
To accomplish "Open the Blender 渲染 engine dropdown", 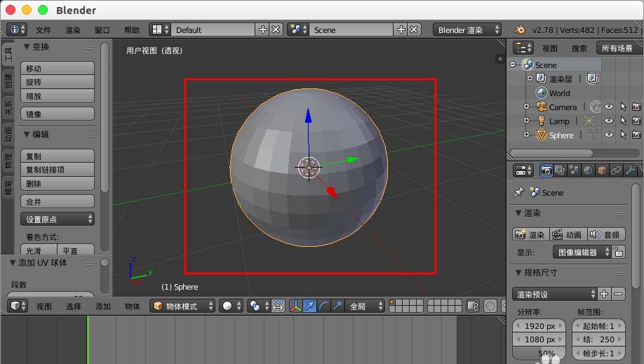I will (x=467, y=29).
